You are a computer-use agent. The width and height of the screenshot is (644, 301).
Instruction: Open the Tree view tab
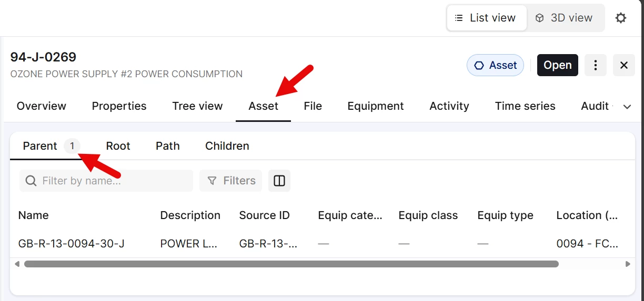point(197,106)
